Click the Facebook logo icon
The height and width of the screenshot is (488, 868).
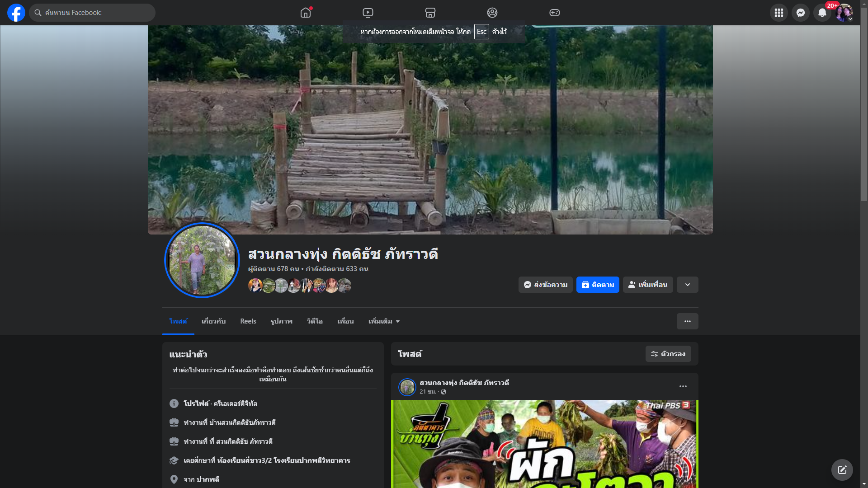(16, 13)
